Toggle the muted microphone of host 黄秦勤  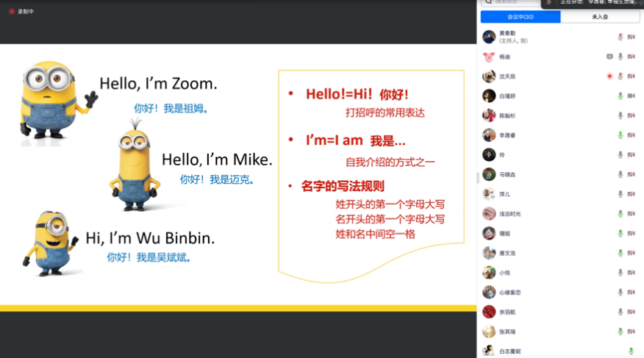click(x=620, y=37)
